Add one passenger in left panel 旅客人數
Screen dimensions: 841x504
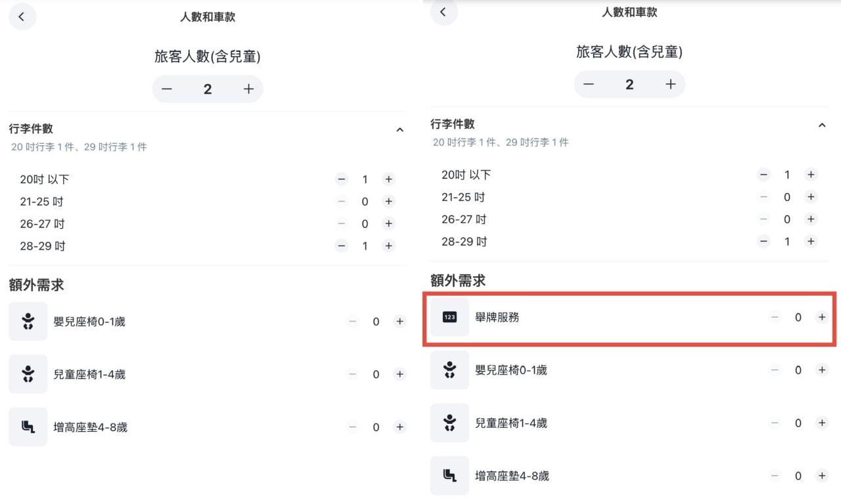point(248,89)
